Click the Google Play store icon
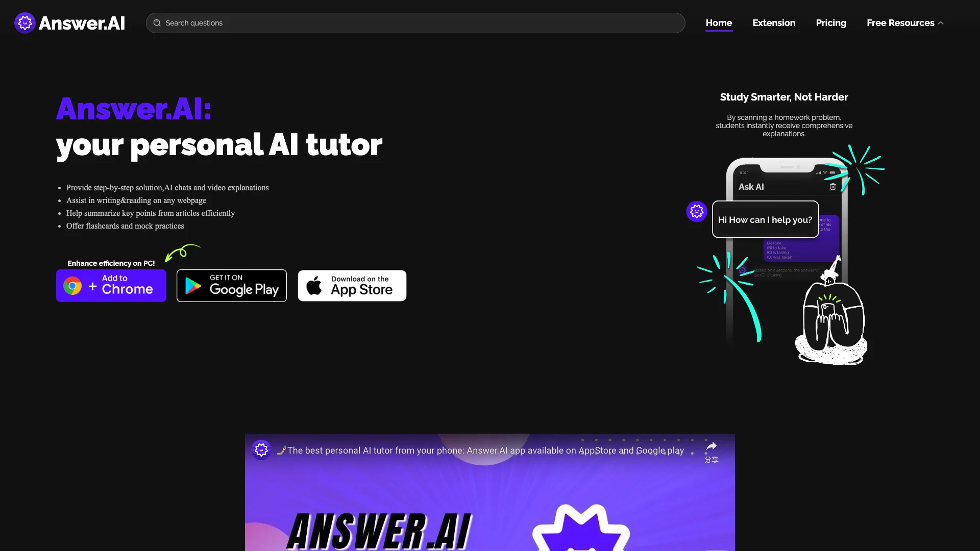980x551 pixels. (232, 286)
